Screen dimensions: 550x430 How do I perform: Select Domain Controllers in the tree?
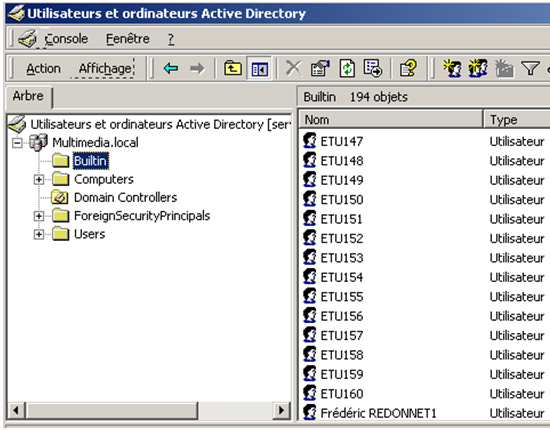point(125,197)
